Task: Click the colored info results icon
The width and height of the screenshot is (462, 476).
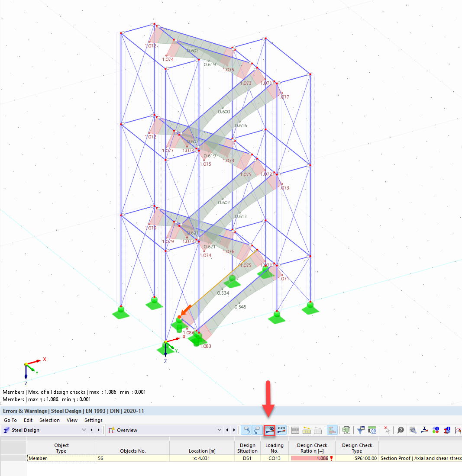Action: 436,430
